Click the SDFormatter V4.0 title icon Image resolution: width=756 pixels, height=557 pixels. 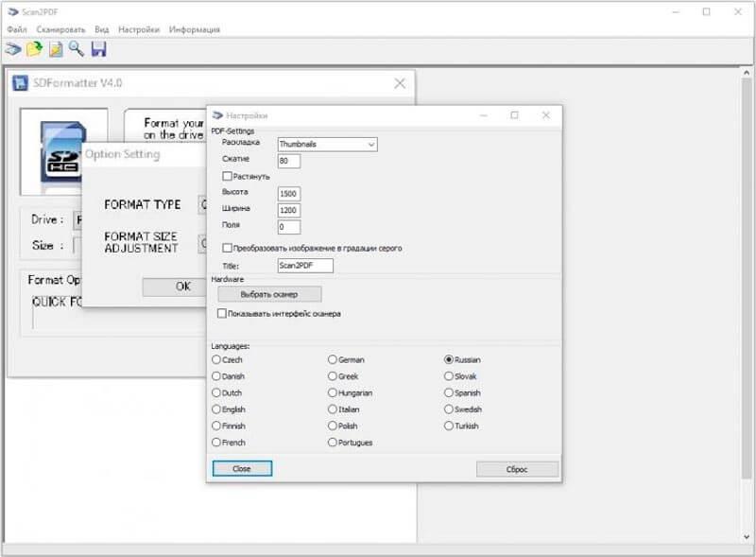tap(20, 83)
